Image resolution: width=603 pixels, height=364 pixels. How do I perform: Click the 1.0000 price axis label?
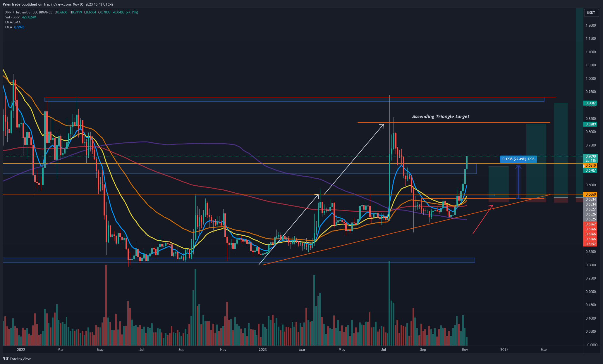[x=591, y=79]
